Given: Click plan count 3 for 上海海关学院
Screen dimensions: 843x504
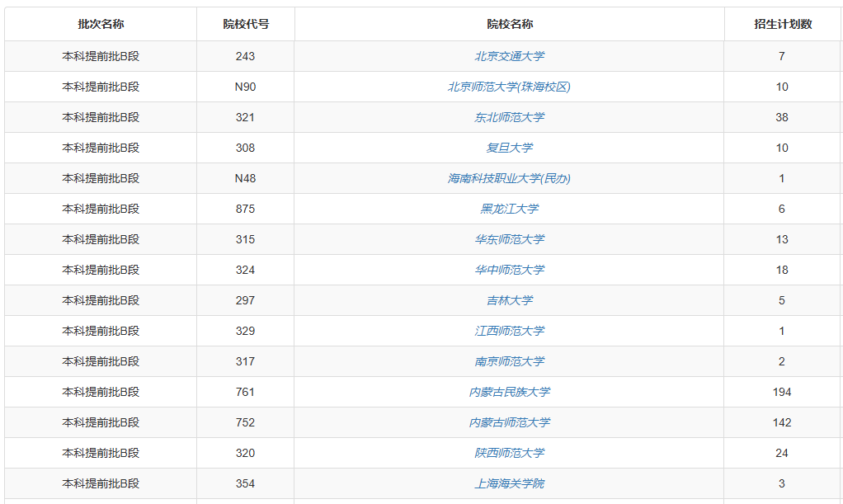Looking at the screenshot, I should coord(782,483).
